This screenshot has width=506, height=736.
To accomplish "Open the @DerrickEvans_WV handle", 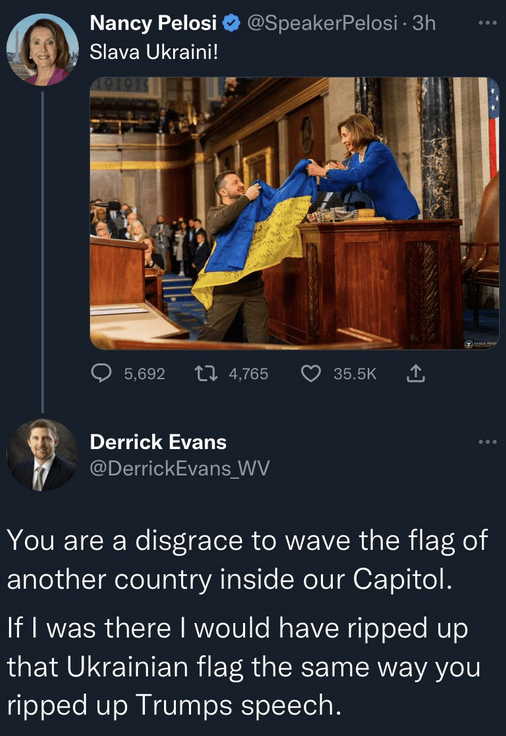I will pos(179,468).
